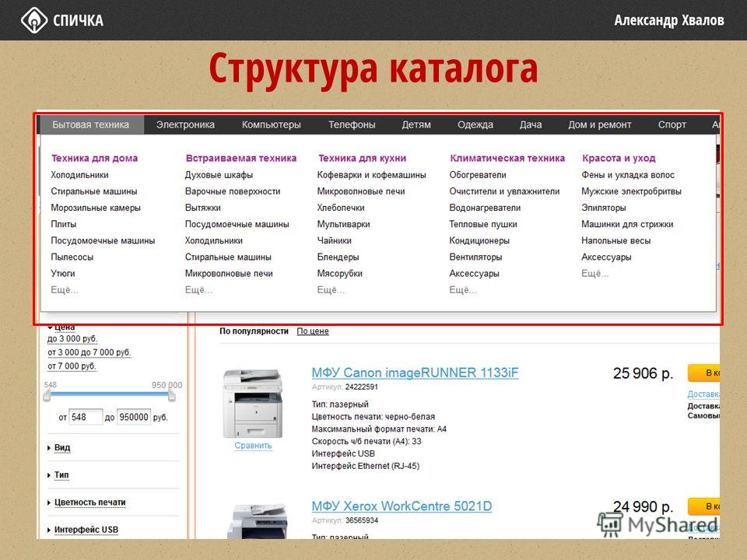The image size is (747, 560).
Task: Choose Стиральные машины under Техника для дома
Action: coord(94,191)
